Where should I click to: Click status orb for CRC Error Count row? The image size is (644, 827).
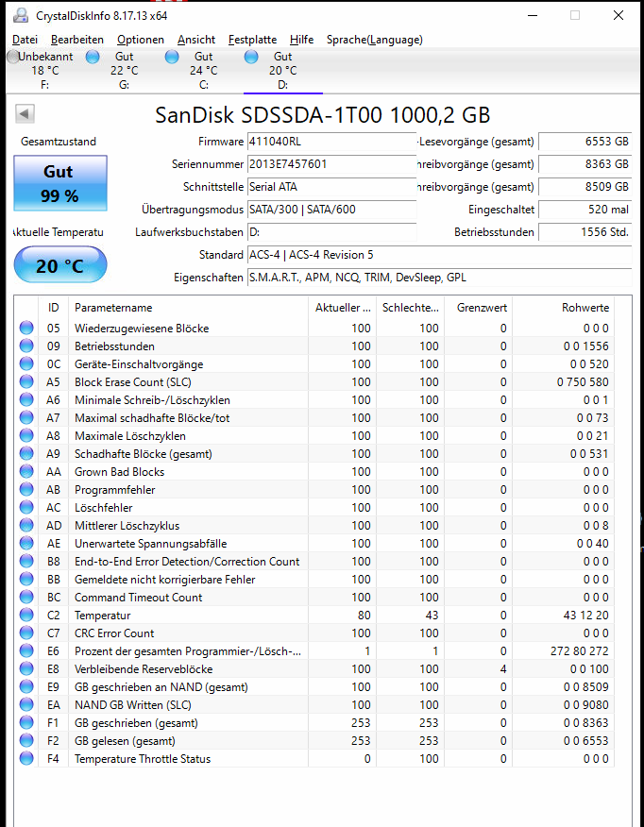(26, 633)
